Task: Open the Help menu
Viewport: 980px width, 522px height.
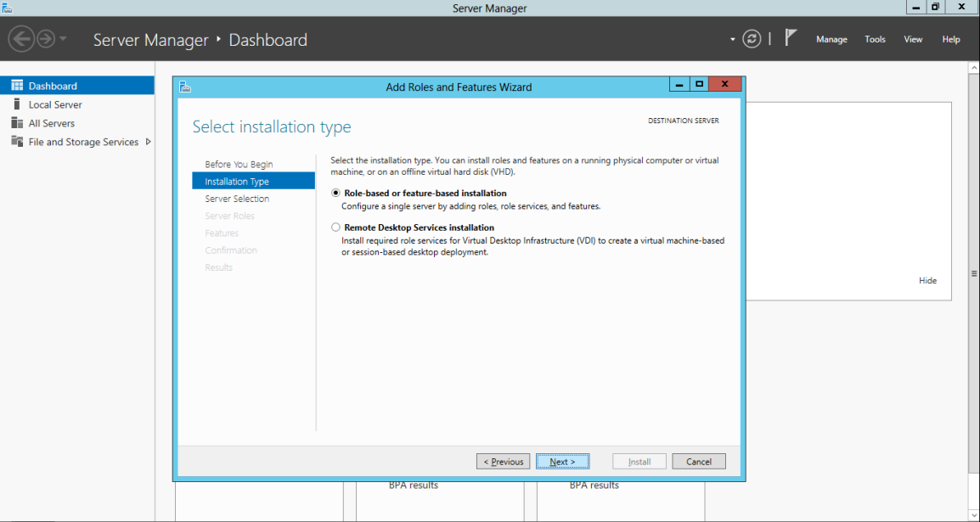Action: (950, 39)
